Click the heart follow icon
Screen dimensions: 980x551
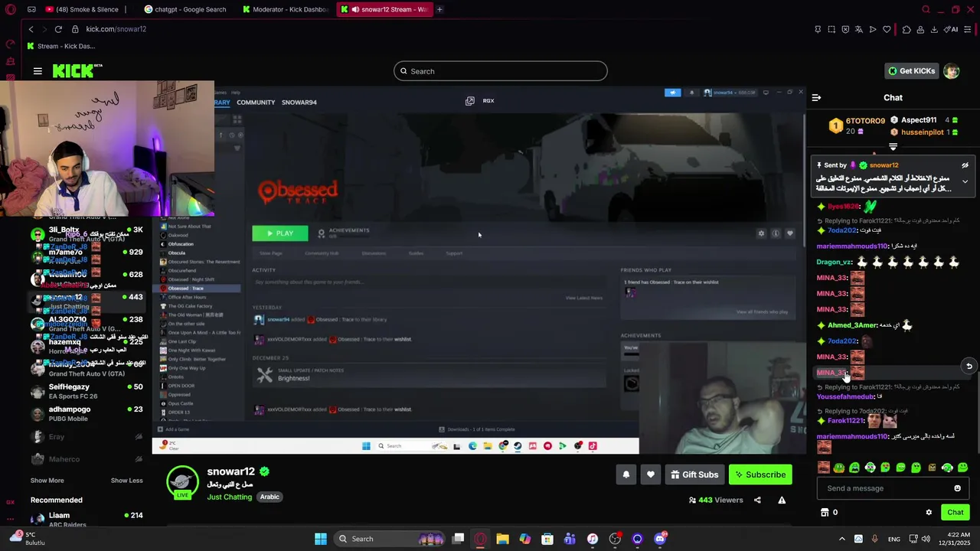[651, 474]
